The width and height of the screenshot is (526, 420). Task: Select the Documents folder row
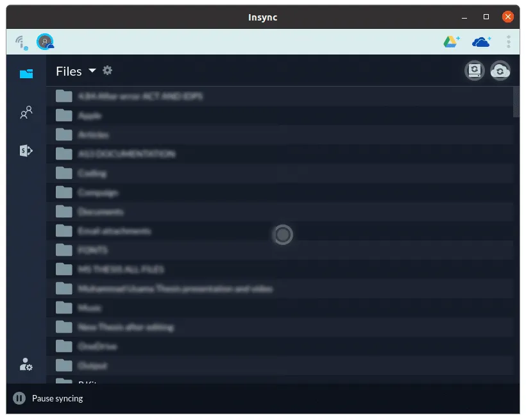point(280,212)
